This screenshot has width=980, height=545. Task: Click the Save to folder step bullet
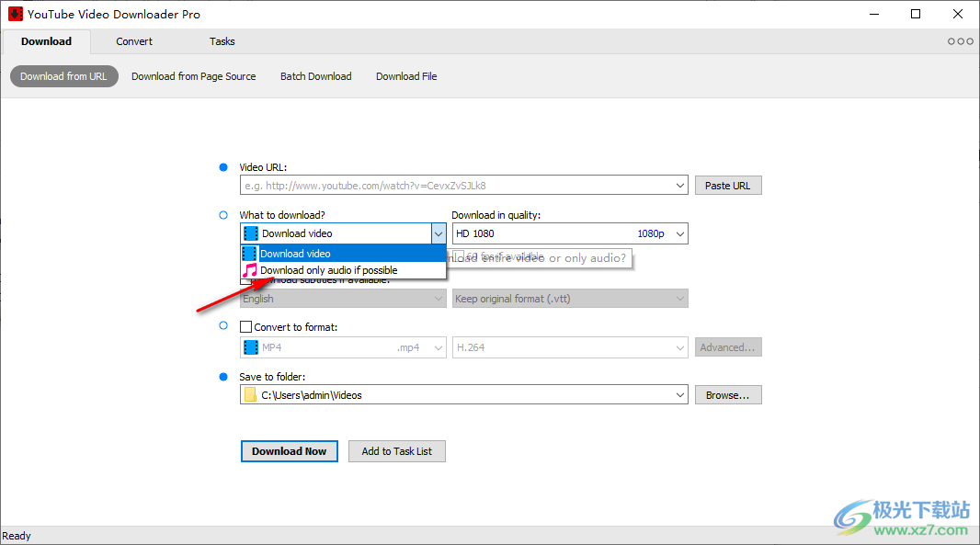(223, 377)
